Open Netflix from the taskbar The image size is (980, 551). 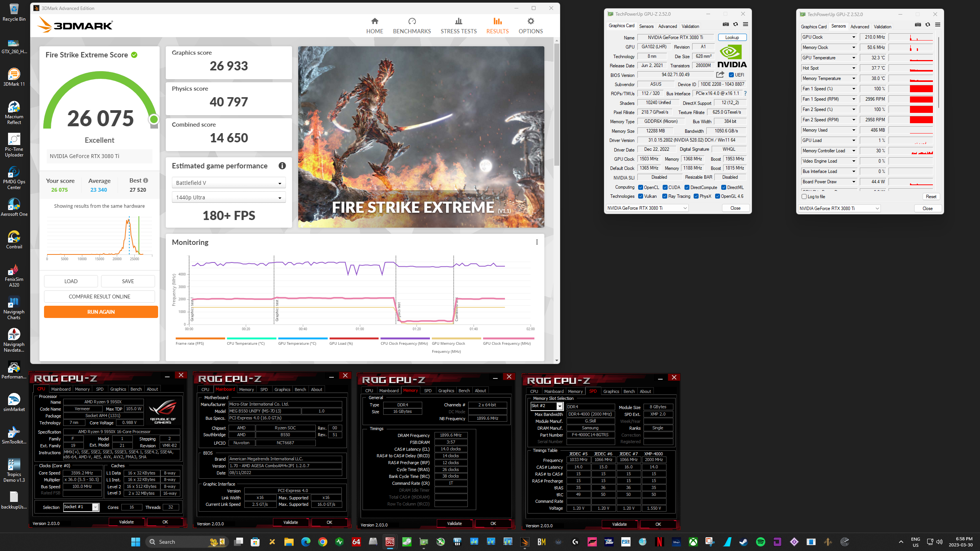point(659,542)
